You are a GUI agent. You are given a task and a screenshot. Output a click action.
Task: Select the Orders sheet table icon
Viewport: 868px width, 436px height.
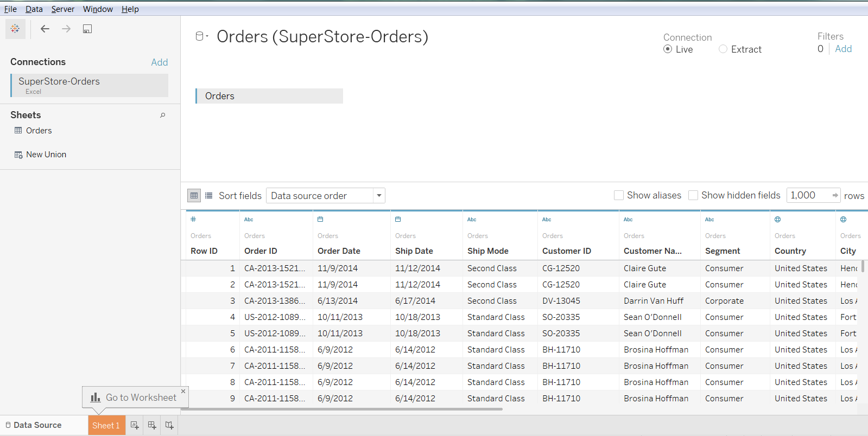click(x=18, y=131)
